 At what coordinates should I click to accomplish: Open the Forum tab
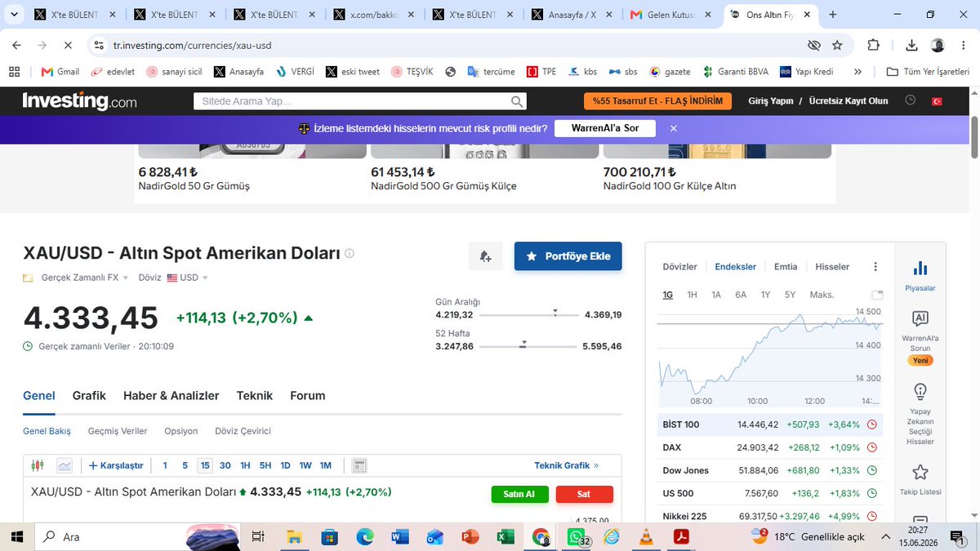tap(308, 396)
